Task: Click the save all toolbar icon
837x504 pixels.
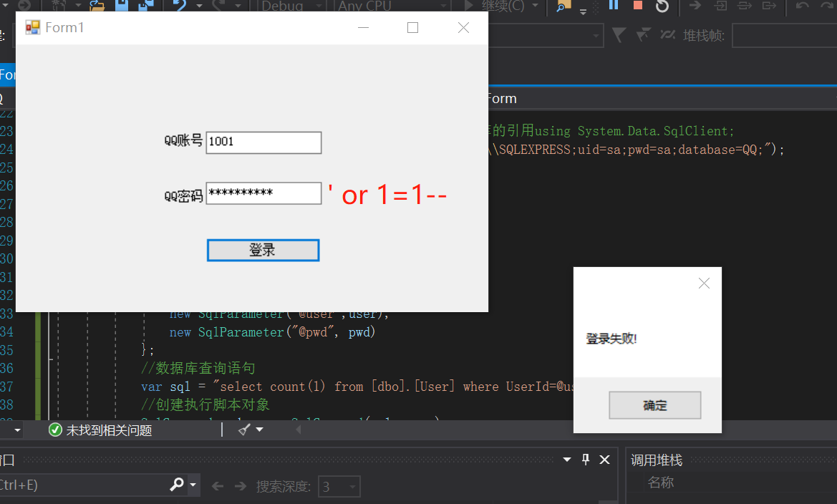Action: pyautogui.click(x=146, y=6)
